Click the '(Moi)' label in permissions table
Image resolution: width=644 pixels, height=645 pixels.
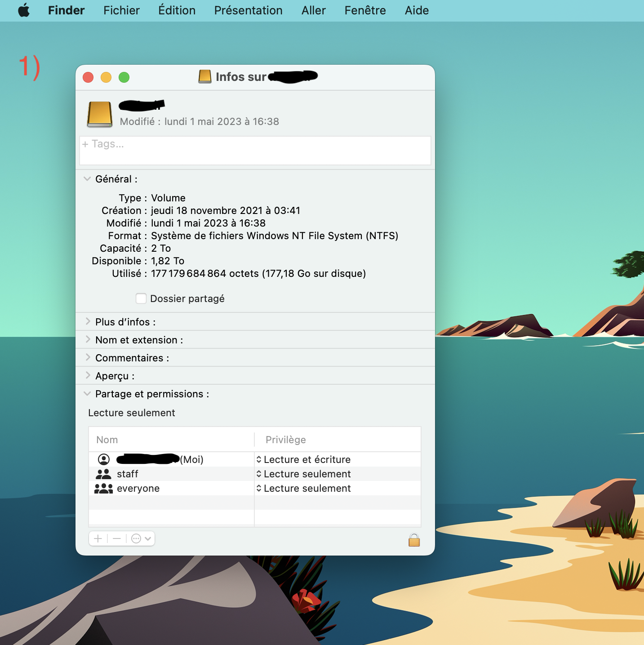pyautogui.click(x=192, y=459)
